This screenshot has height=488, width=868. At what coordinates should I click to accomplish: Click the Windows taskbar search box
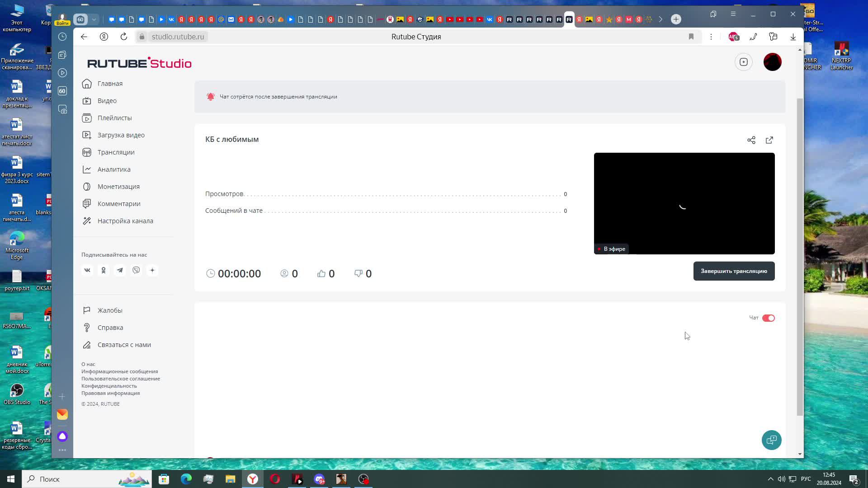(x=87, y=479)
